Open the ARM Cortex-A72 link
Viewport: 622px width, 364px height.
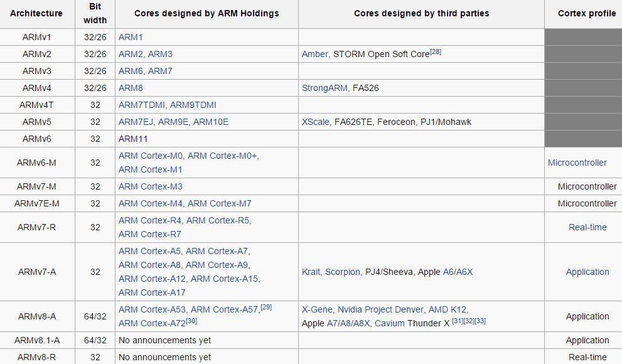point(152,324)
